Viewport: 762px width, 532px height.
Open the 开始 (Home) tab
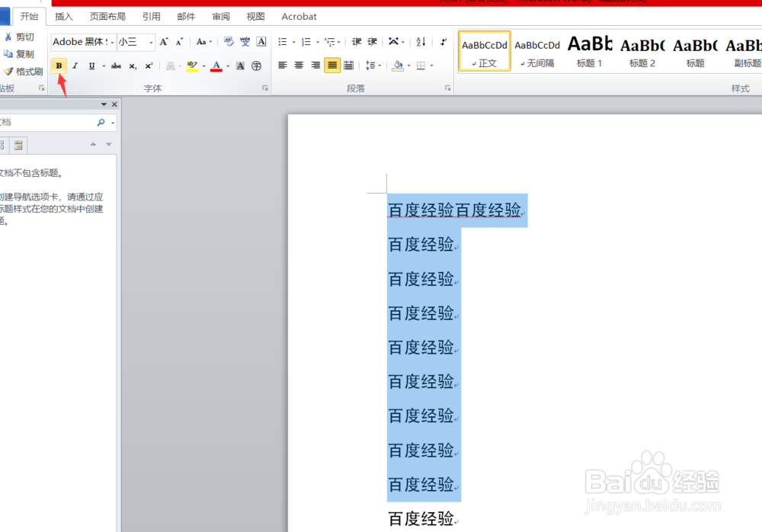[x=29, y=16]
